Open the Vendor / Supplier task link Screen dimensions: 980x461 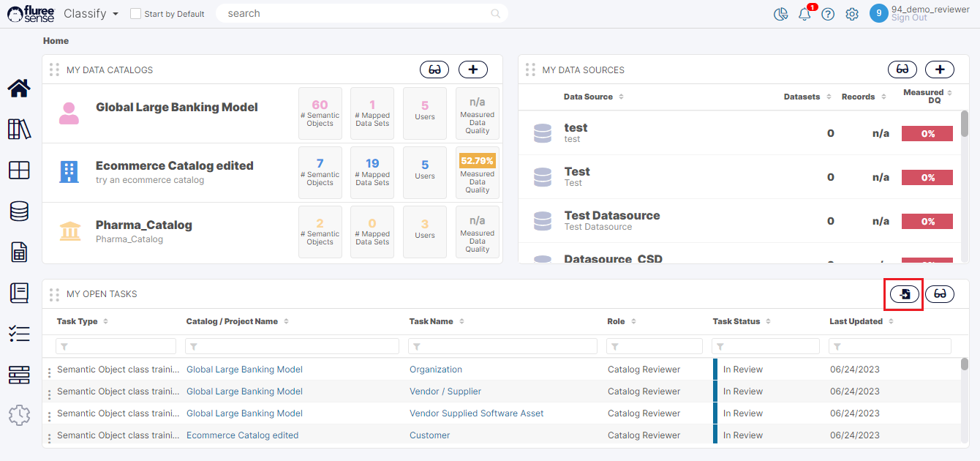click(445, 391)
